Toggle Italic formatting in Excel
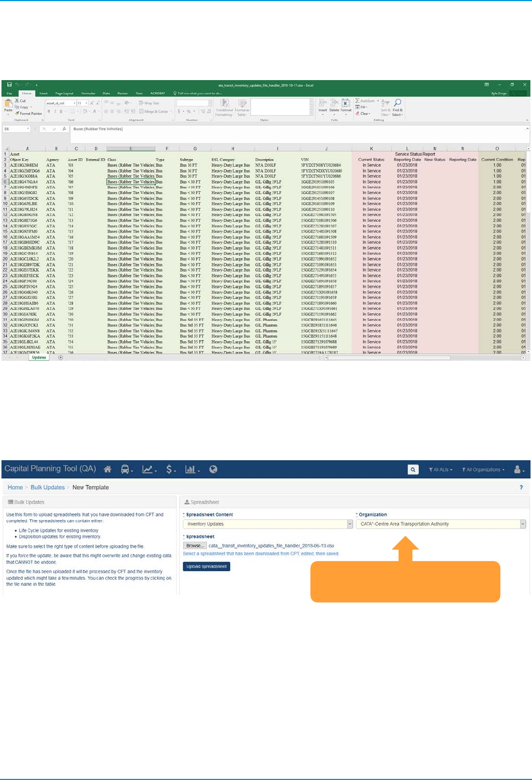Image resolution: width=532 pixels, height=780 pixels. (x=54, y=111)
